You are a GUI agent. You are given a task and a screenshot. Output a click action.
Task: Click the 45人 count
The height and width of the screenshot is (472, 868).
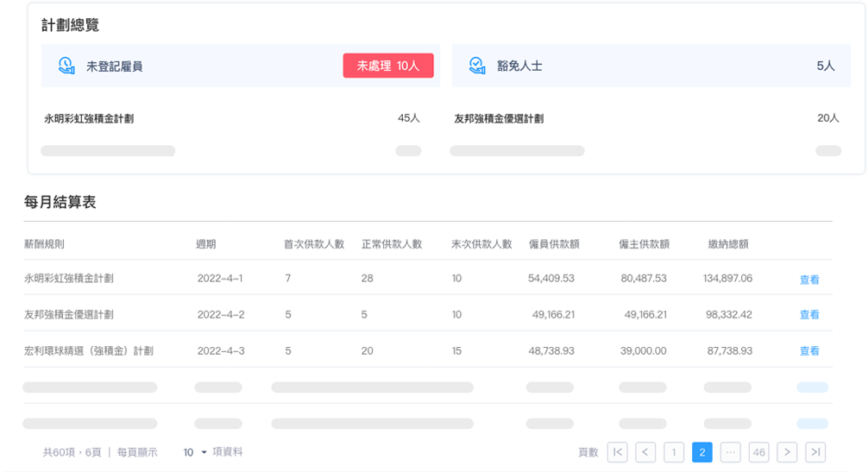(x=408, y=118)
